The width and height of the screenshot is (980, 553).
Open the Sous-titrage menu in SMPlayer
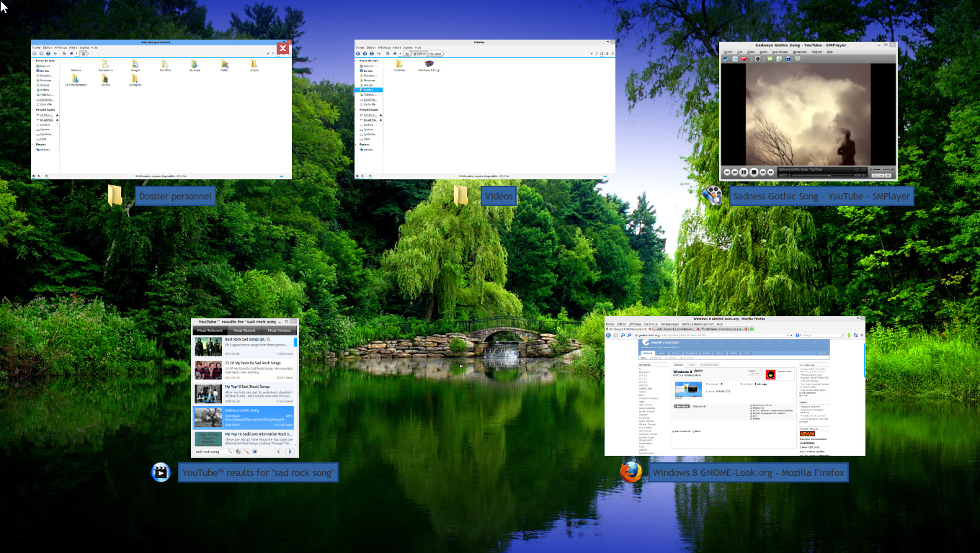tap(780, 52)
